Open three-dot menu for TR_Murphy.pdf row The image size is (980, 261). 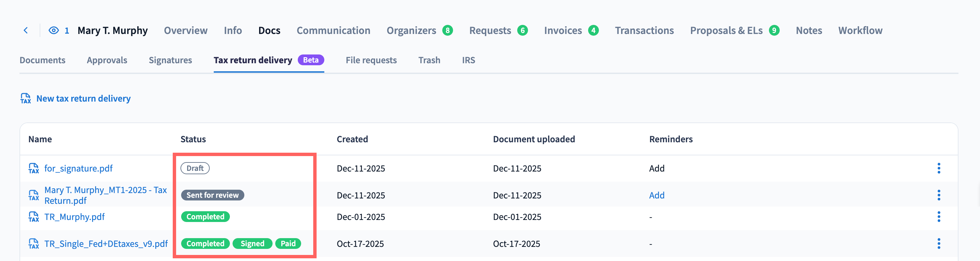[939, 217]
